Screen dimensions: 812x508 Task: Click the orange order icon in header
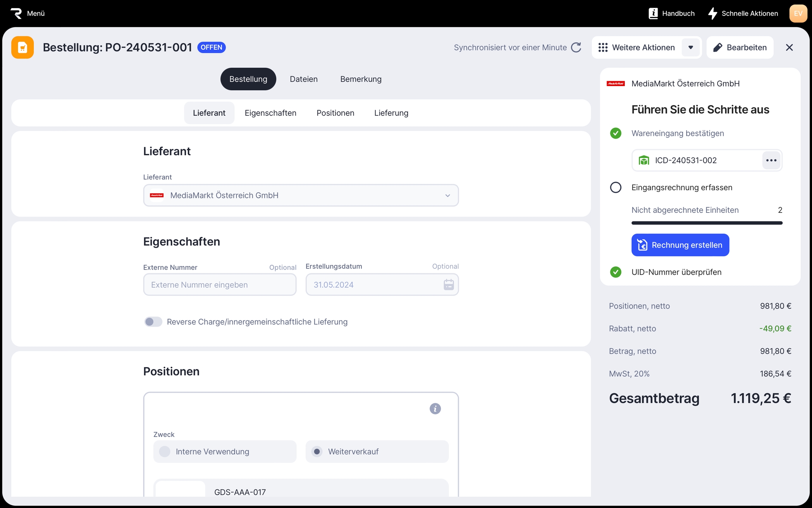tap(23, 47)
